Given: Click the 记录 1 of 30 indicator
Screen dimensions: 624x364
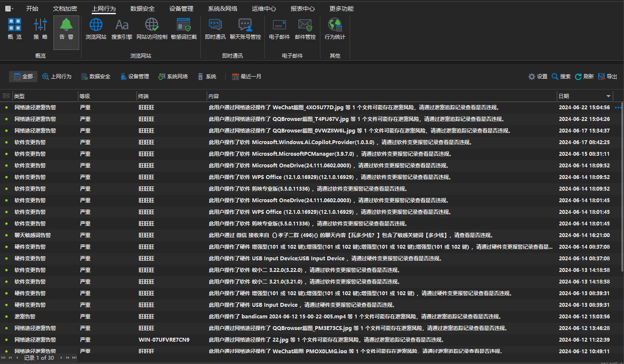Looking at the screenshot, I should point(39,358).
